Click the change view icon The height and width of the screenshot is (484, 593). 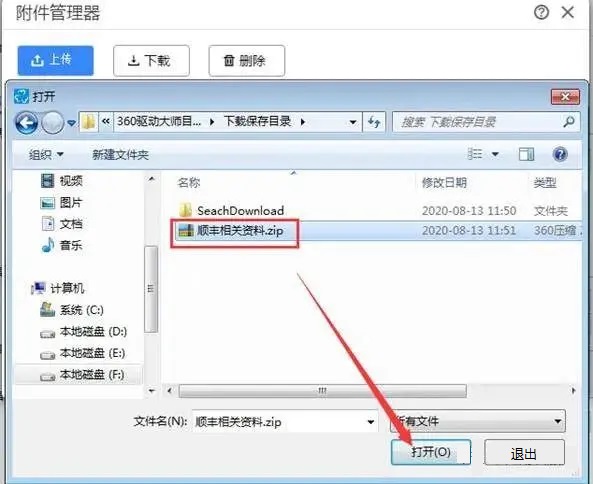[475, 154]
